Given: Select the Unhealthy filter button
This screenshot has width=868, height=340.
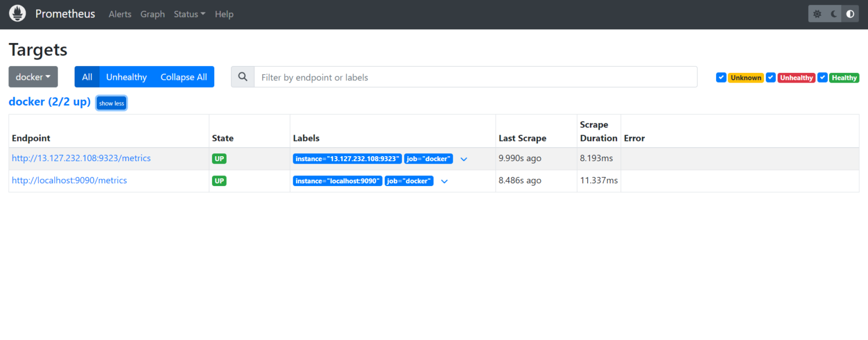Looking at the screenshot, I should tap(126, 77).
